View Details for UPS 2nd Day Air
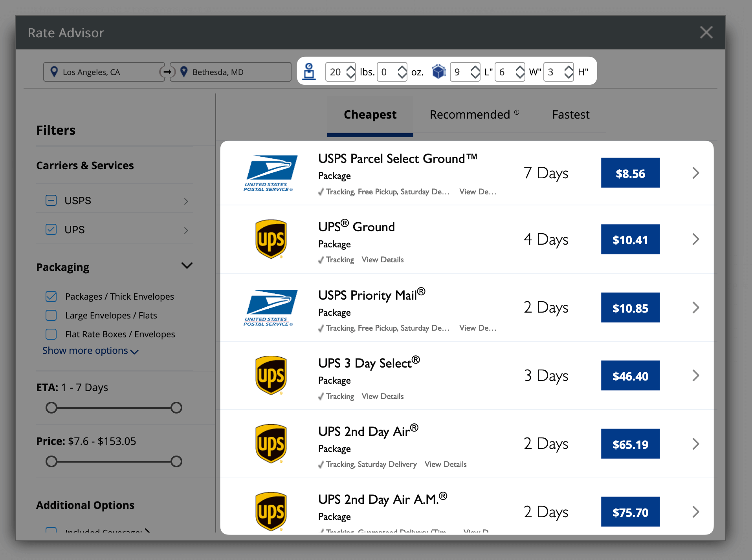This screenshot has width=752, height=560. tap(446, 464)
